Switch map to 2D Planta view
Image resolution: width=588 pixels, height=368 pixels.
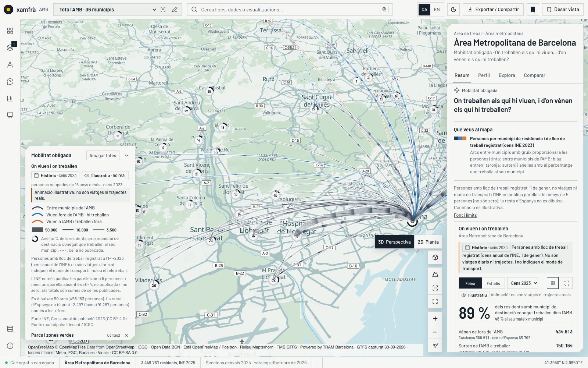428,242
